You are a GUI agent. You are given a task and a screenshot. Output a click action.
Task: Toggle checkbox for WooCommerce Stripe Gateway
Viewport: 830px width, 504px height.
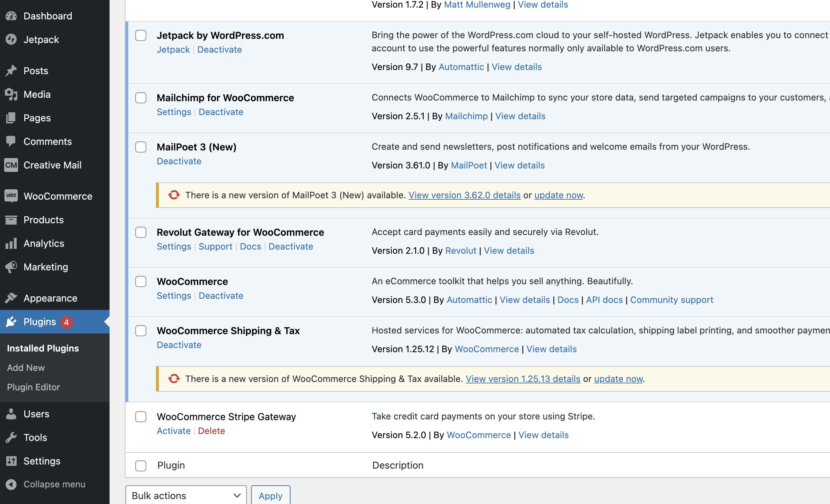140,416
